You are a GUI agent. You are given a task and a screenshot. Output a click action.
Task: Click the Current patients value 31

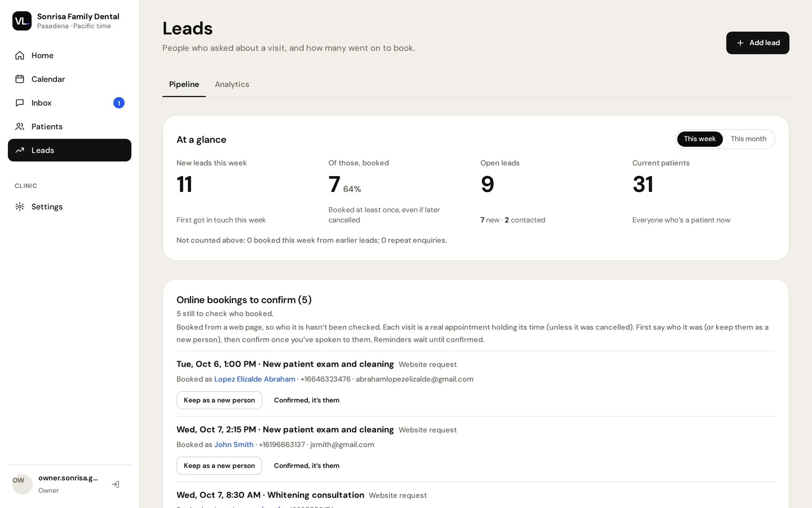643,184
